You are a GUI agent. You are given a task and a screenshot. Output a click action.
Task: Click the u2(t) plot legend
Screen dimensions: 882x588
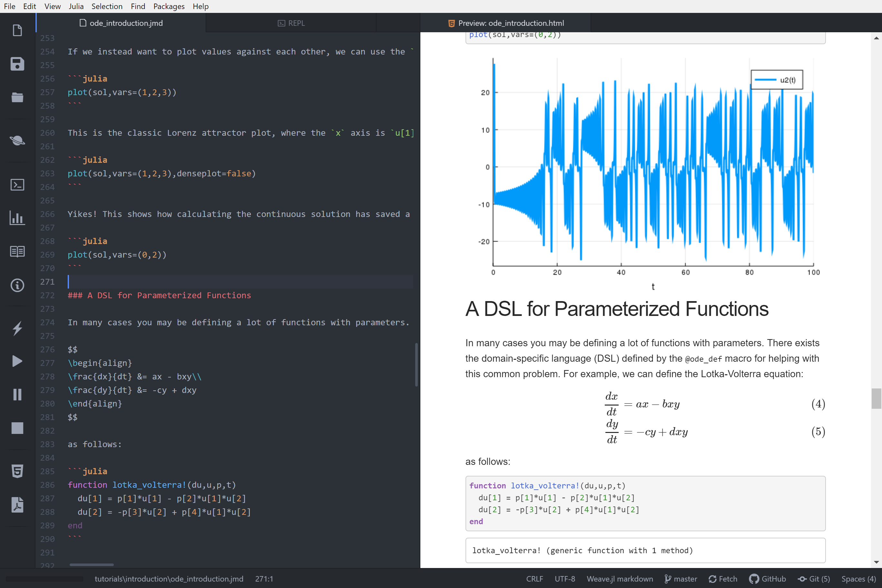[777, 80]
